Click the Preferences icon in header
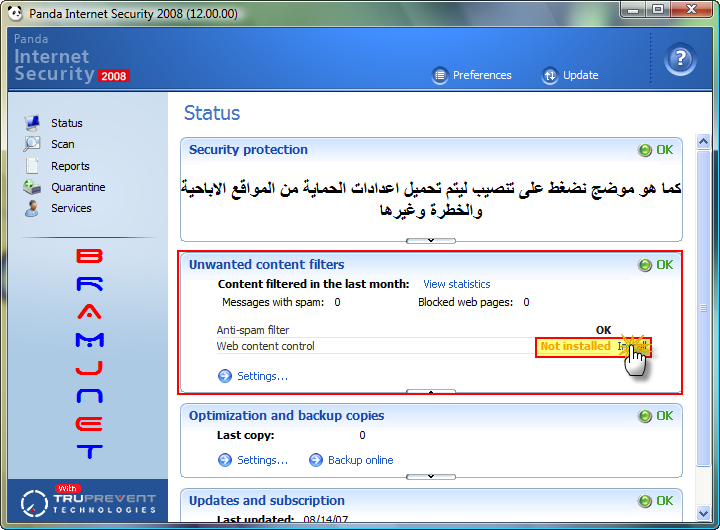720x530 pixels. pos(440,75)
